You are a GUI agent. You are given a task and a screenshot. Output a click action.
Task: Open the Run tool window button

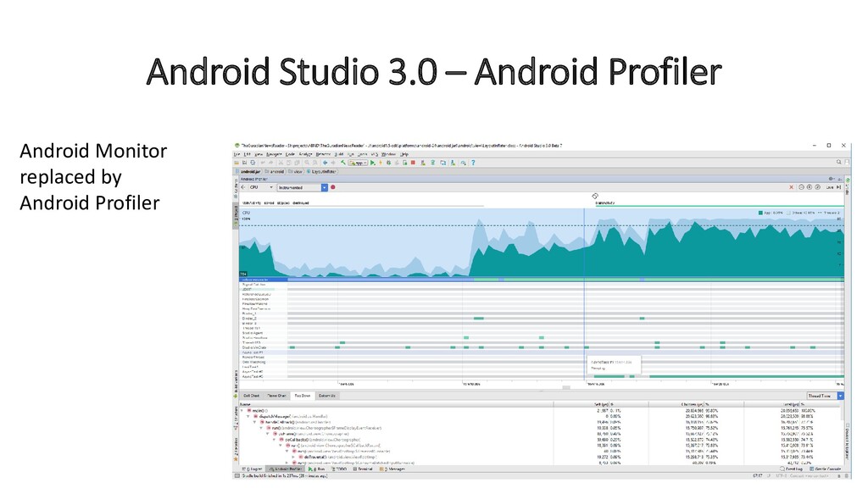(317, 469)
